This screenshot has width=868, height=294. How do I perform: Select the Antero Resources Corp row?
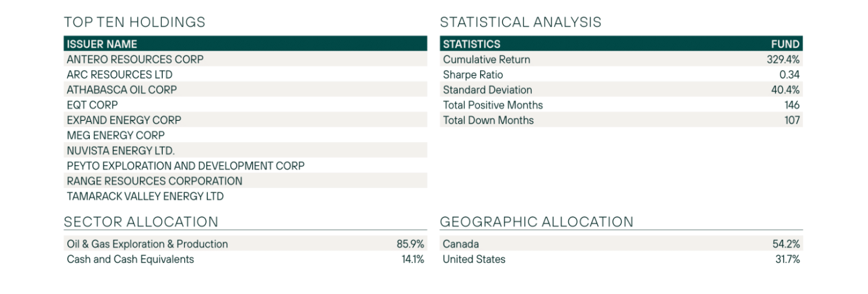click(x=245, y=59)
